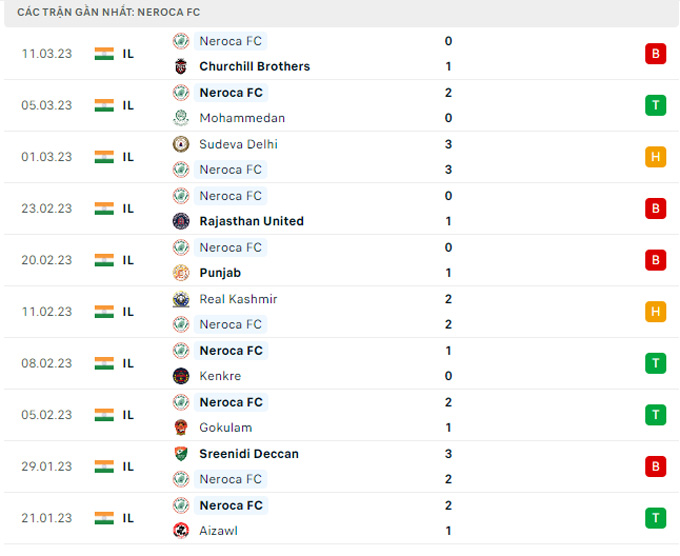
Task: Click the Real Kashmir club logo
Action: (181, 299)
